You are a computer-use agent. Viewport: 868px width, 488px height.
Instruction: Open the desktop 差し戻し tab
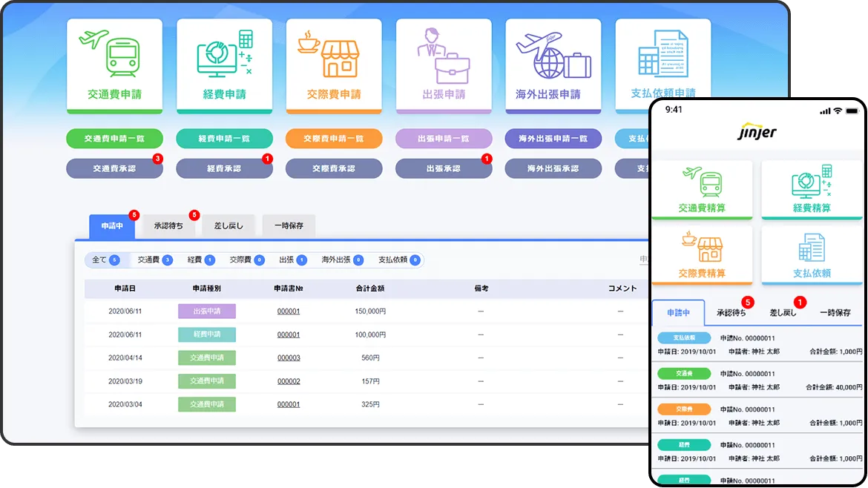pyautogui.click(x=228, y=226)
